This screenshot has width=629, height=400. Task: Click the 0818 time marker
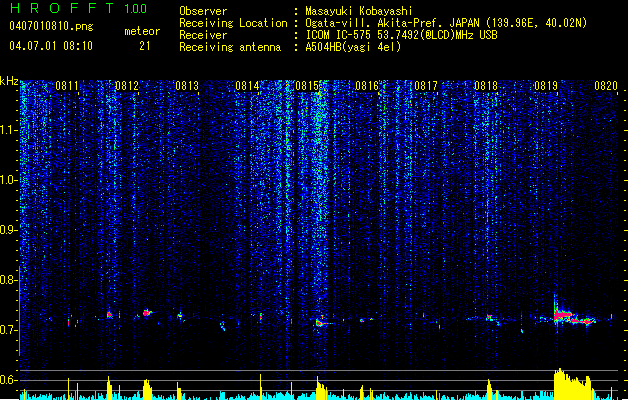pyautogui.click(x=486, y=86)
